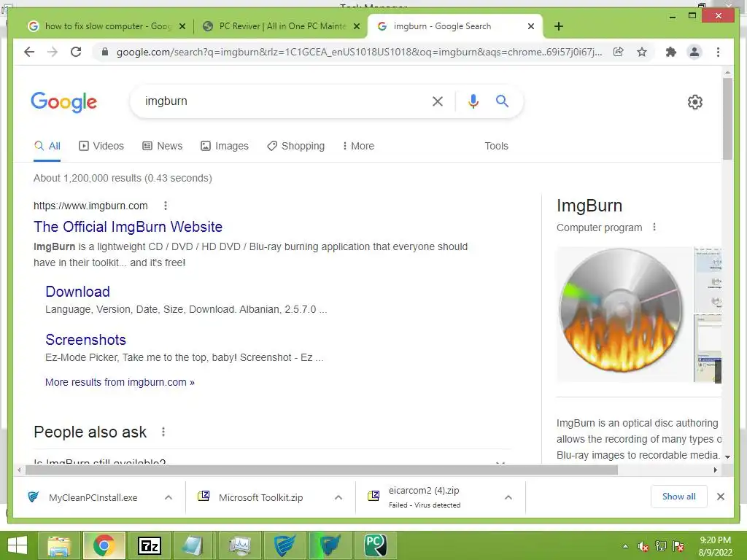Screen dimensions: 747x560
Task: Open the Screenshots sitelink
Action: (x=86, y=340)
